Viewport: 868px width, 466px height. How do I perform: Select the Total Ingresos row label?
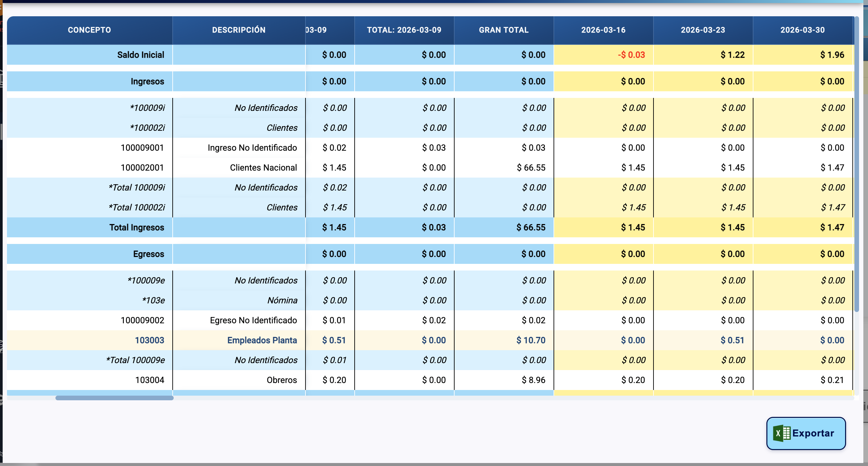[136, 227]
